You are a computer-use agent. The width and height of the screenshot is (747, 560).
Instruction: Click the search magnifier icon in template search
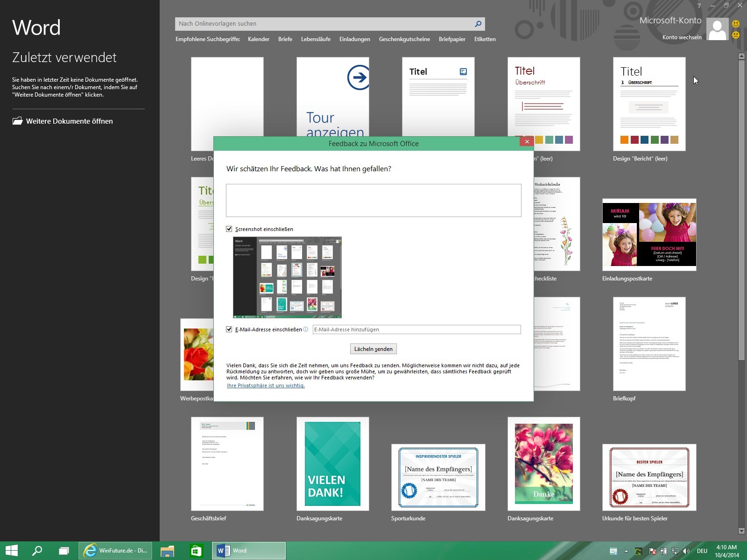pos(478,24)
